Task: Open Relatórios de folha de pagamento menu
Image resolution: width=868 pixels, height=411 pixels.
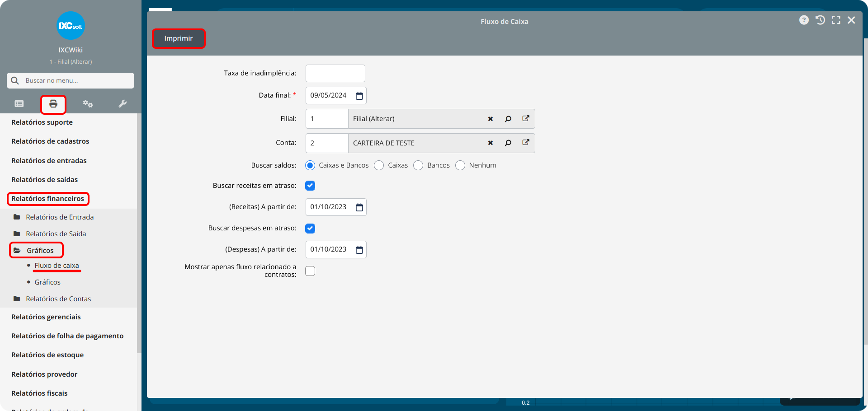Action: coord(67,336)
